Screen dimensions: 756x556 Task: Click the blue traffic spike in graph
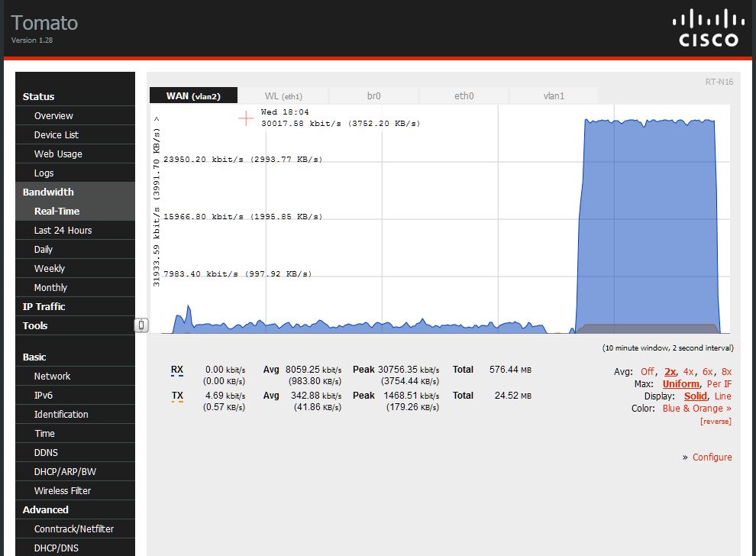click(x=647, y=227)
